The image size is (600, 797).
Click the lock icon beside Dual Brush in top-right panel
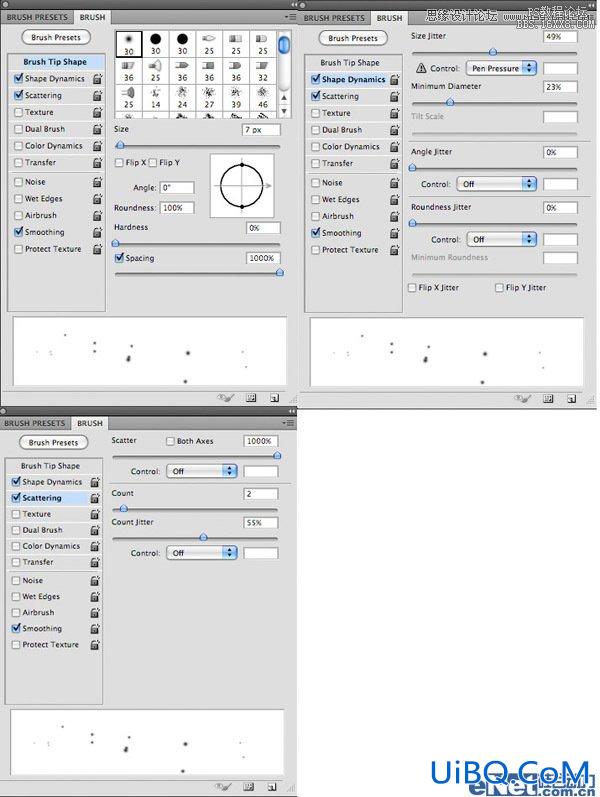(395, 130)
